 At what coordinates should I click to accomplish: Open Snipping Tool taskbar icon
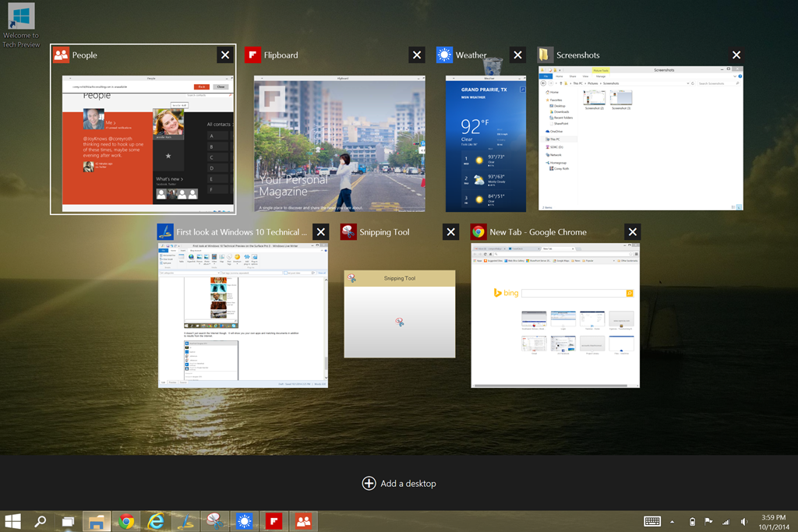click(x=215, y=521)
